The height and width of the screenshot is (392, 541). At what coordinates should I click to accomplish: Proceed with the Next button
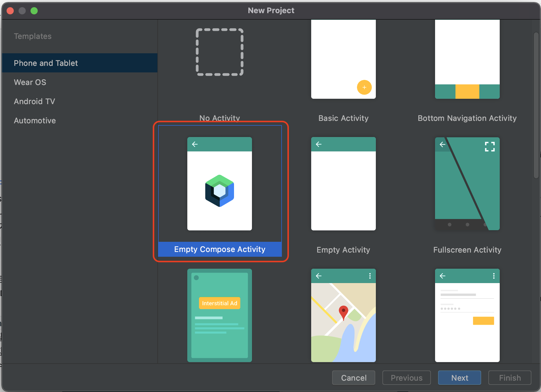click(x=460, y=378)
